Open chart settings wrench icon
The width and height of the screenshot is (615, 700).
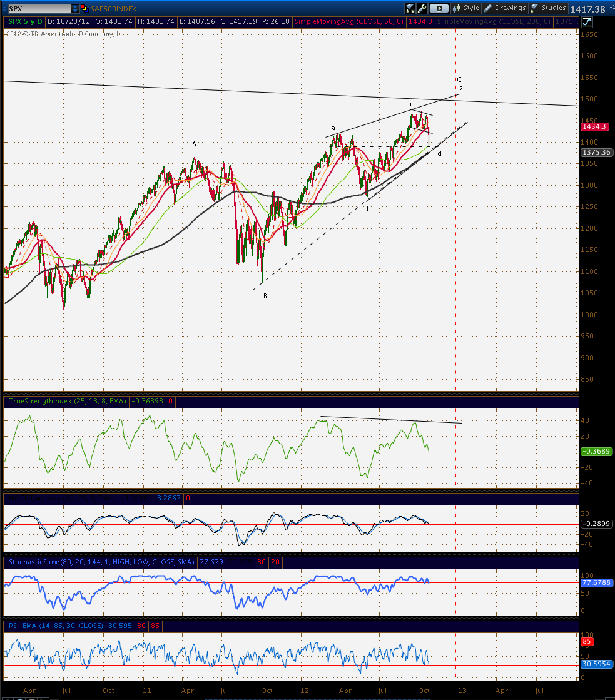click(x=422, y=8)
